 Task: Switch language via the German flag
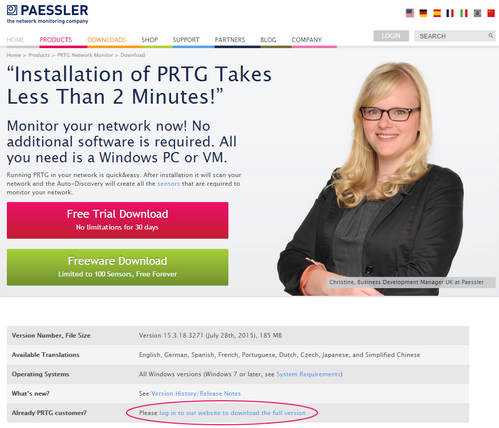coord(423,13)
